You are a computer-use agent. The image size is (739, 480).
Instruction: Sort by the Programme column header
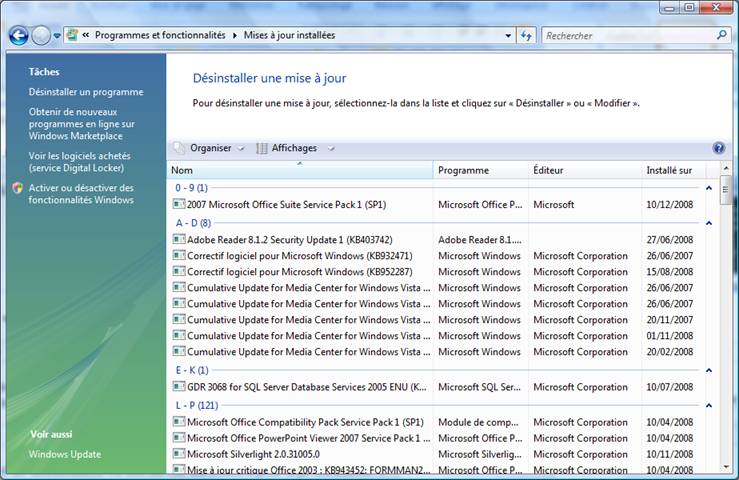(481, 170)
